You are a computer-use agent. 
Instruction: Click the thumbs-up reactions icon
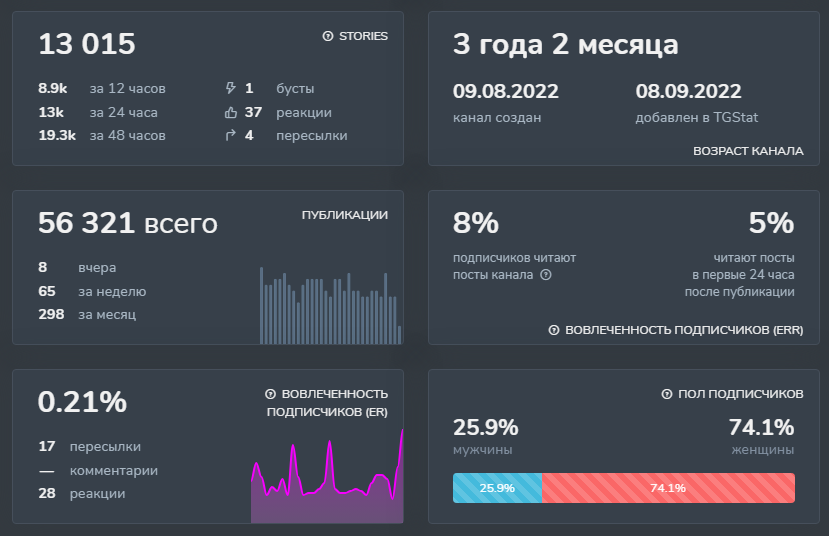[230, 112]
